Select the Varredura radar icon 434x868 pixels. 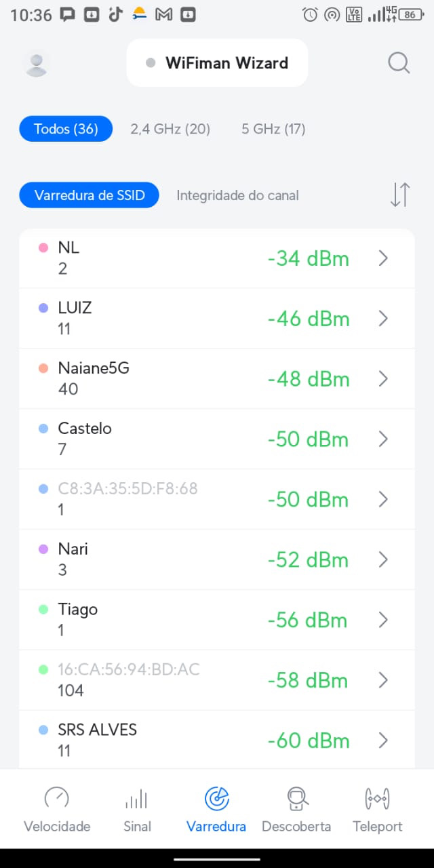click(216, 799)
